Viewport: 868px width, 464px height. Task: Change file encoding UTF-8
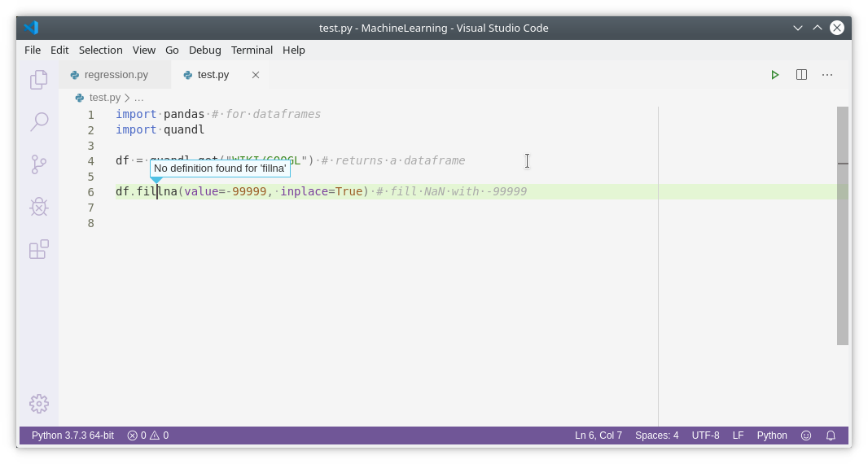pyautogui.click(x=705, y=436)
